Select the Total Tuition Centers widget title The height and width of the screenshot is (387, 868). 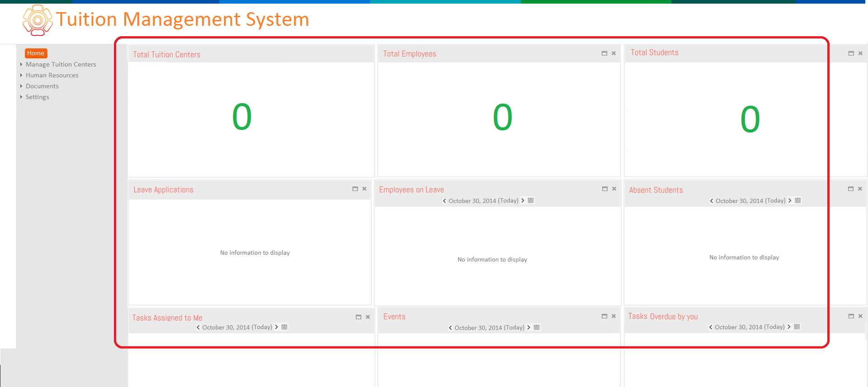[167, 55]
